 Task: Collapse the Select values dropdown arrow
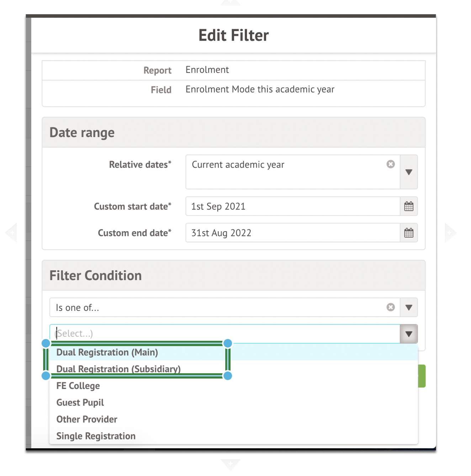[409, 334]
